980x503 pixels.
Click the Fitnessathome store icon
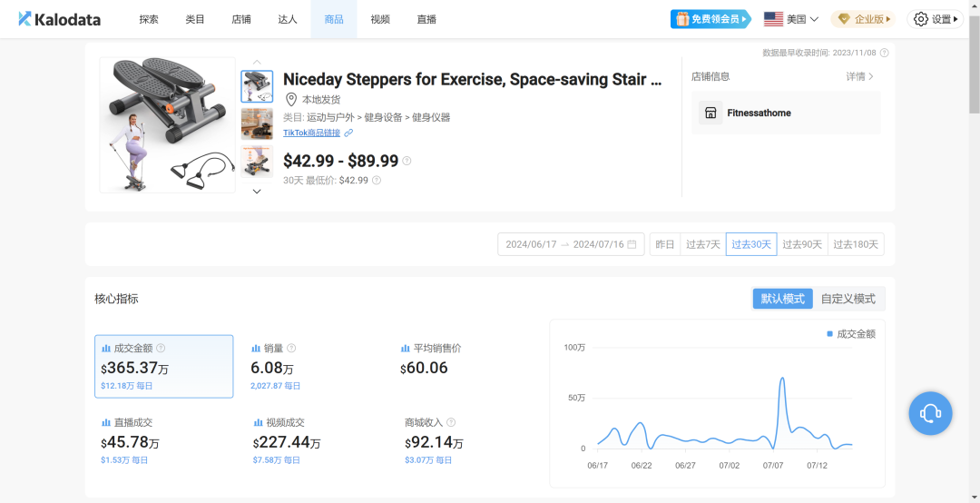710,113
